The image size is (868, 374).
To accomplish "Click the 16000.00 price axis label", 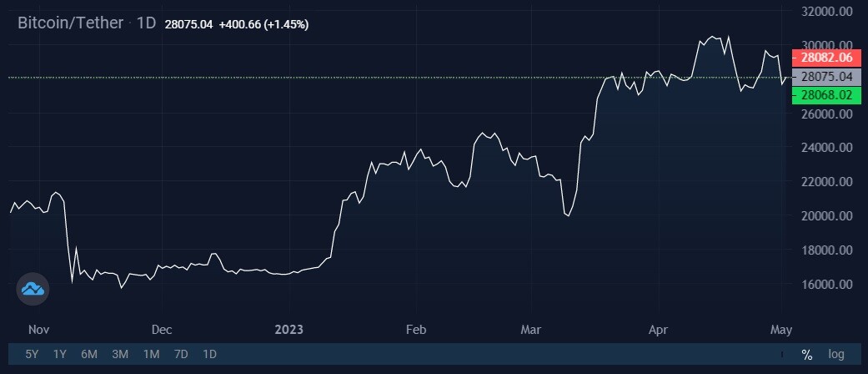I will point(826,284).
